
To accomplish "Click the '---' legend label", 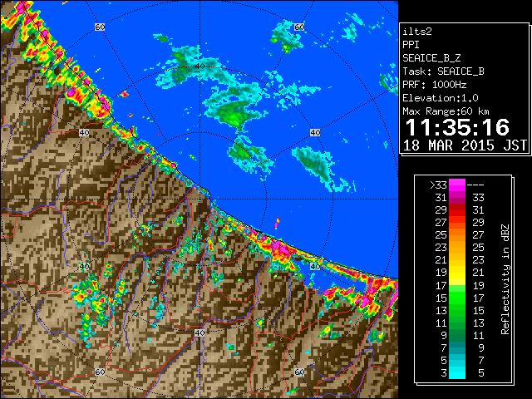I will (475, 185).
